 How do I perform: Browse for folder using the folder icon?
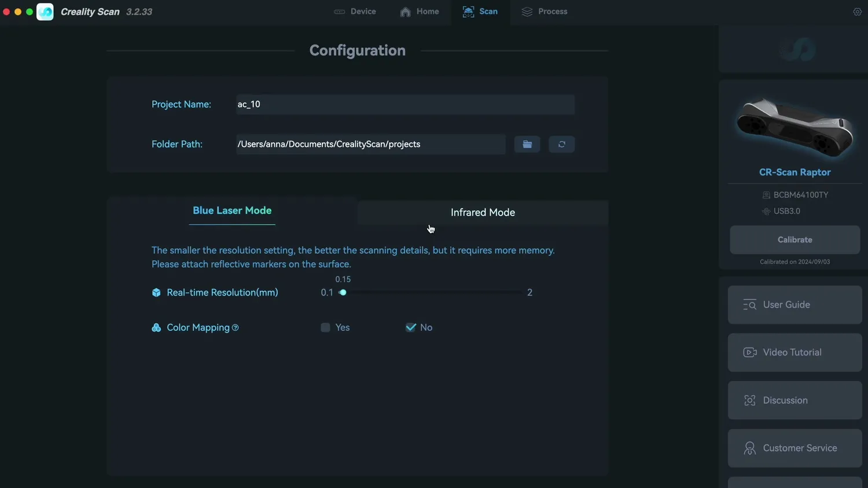527,144
